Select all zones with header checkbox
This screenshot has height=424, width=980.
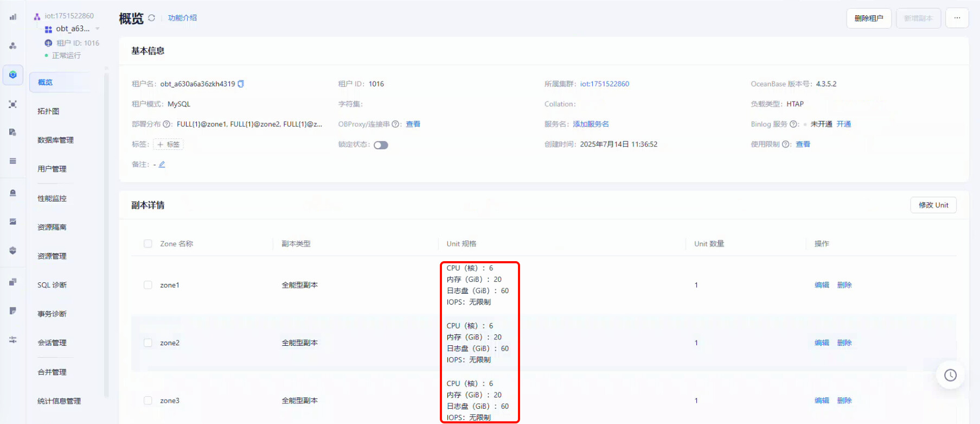[148, 244]
